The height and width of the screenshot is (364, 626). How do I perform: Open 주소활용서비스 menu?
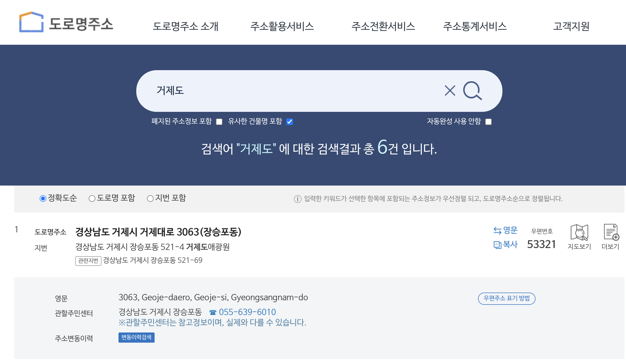[x=282, y=26]
